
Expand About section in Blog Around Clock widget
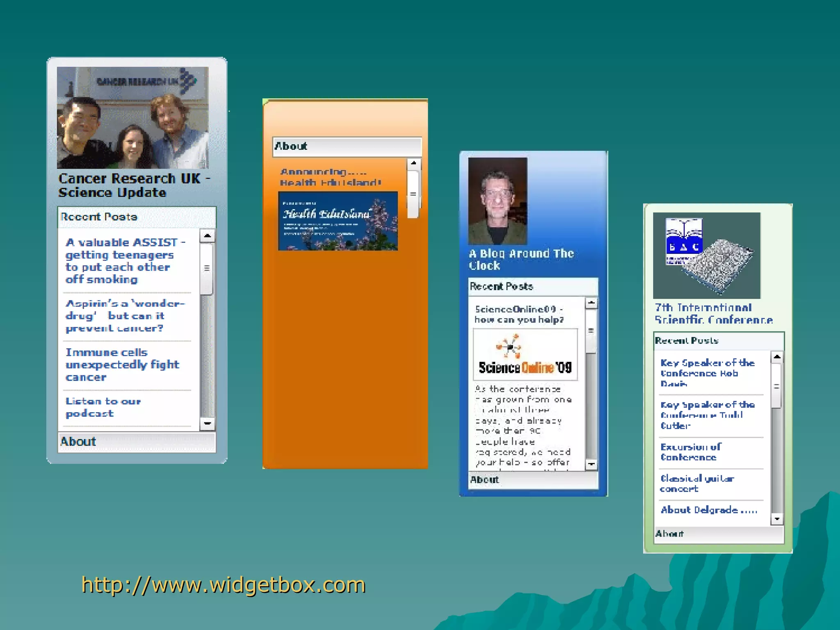click(x=533, y=480)
